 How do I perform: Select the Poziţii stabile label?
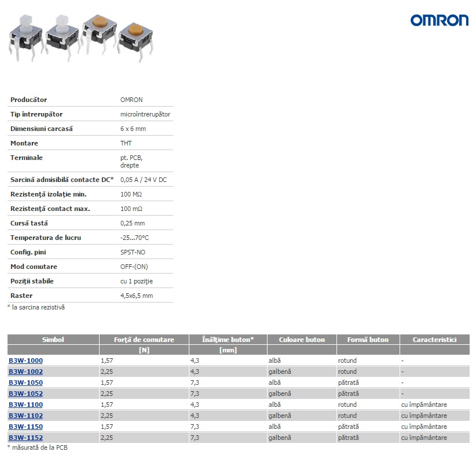click(x=32, y=281)
